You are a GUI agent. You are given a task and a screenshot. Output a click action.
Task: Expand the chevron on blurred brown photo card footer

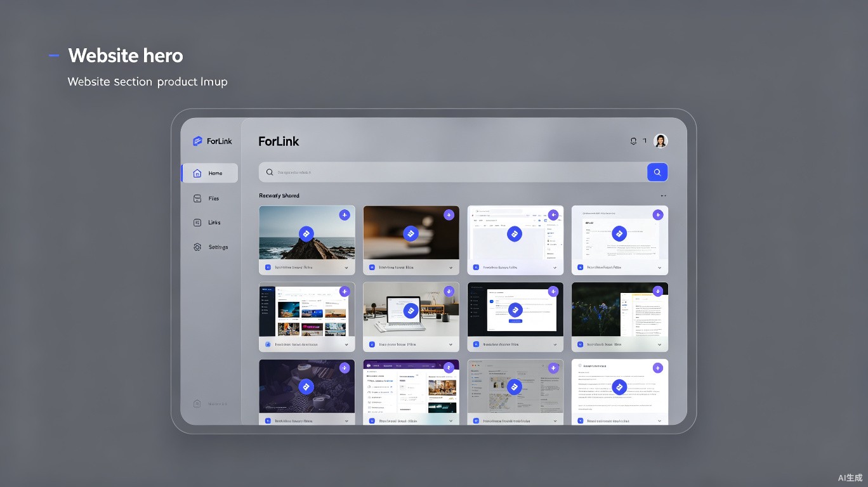[x=450, y=268]
